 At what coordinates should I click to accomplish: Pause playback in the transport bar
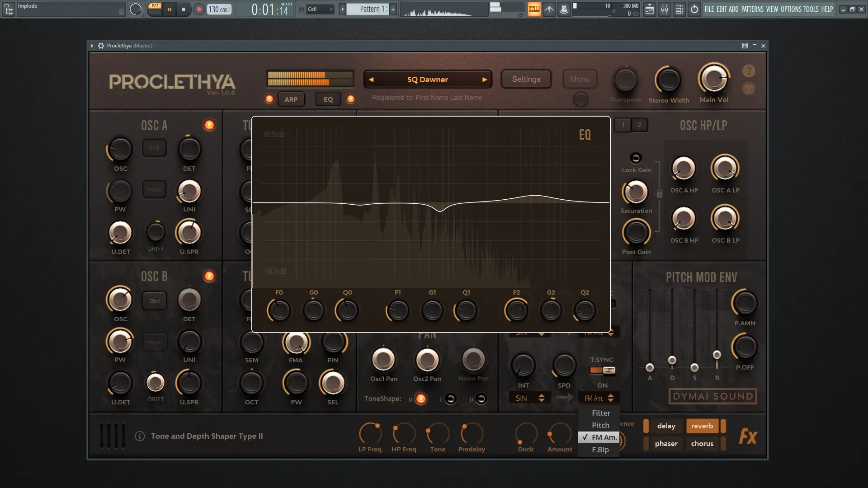tap(169, 9)
